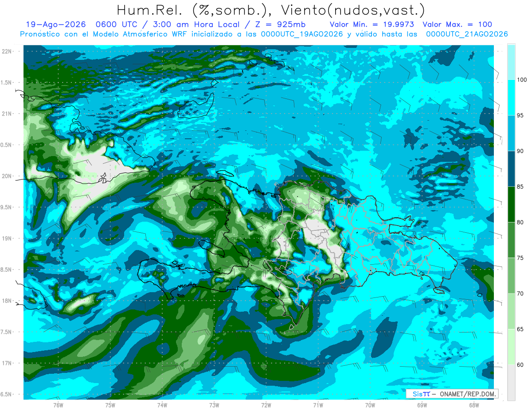Select the '68W' longitude label
Image resolution: width=532 pixels, height=411 pixels.
click(473, 405)
